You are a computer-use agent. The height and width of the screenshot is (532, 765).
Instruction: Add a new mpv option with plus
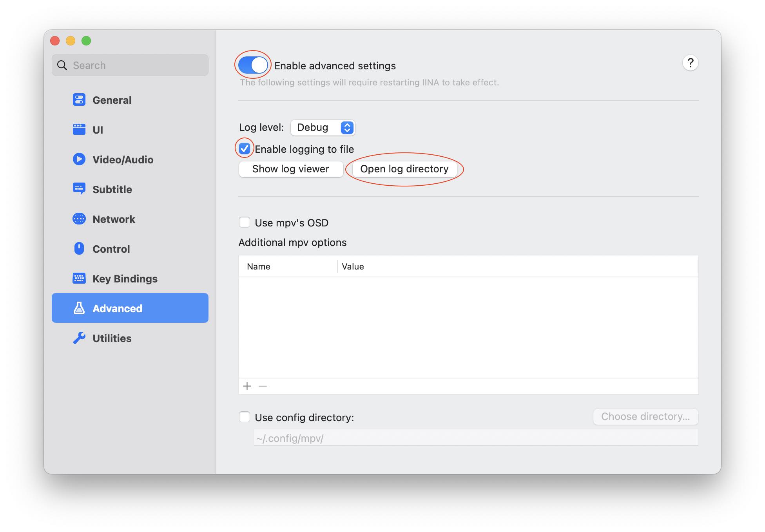(247, 386)
